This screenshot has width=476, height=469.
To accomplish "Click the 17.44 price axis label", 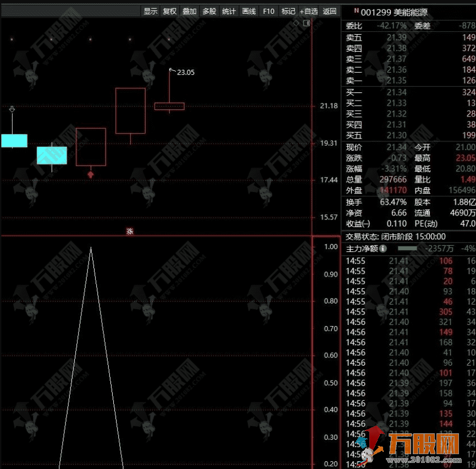I will (x=329, y=180).
